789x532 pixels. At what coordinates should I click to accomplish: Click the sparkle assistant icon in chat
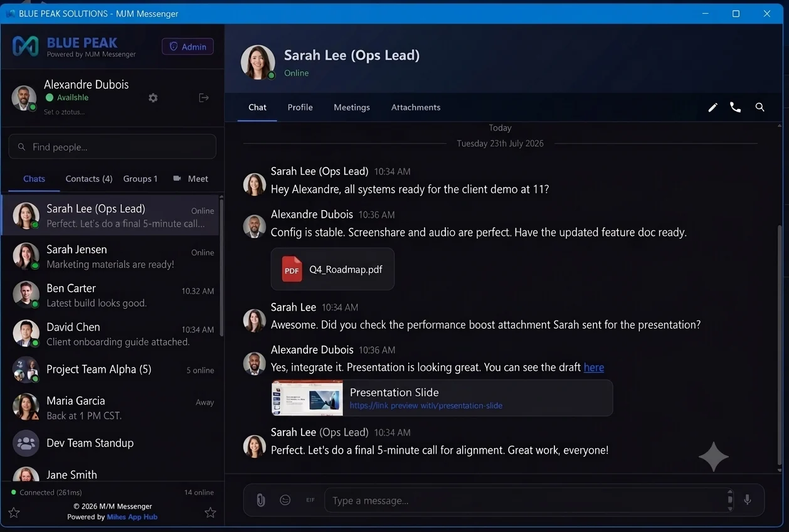pos(714,456)
